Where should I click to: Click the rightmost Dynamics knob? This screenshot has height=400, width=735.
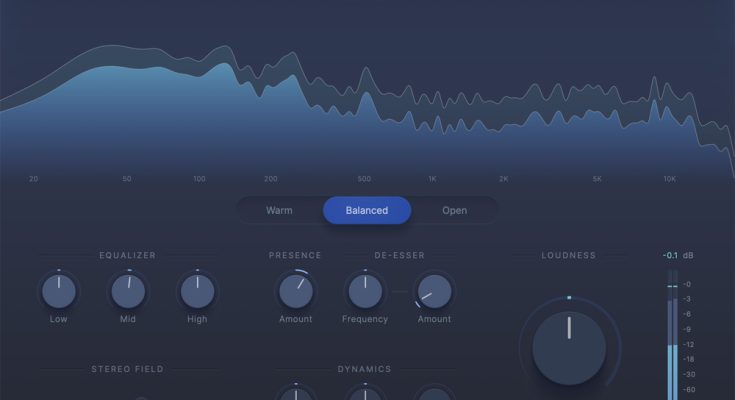coord(434,394)
